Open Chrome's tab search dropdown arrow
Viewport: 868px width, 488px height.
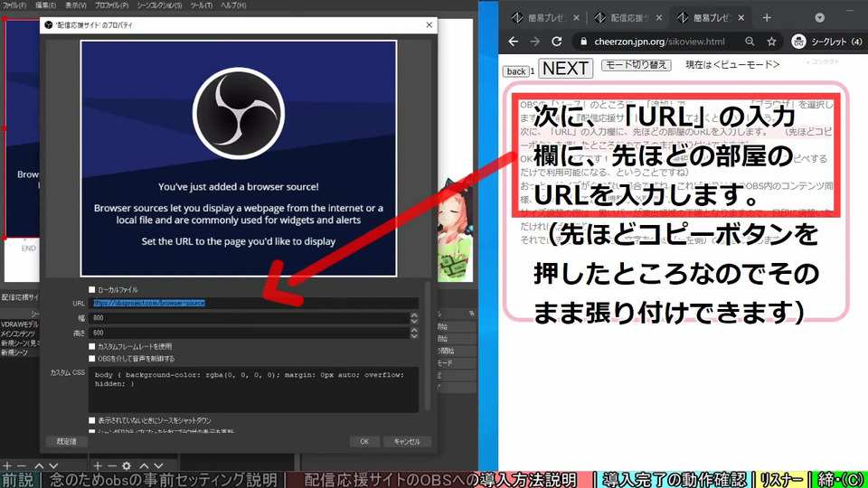820,18
